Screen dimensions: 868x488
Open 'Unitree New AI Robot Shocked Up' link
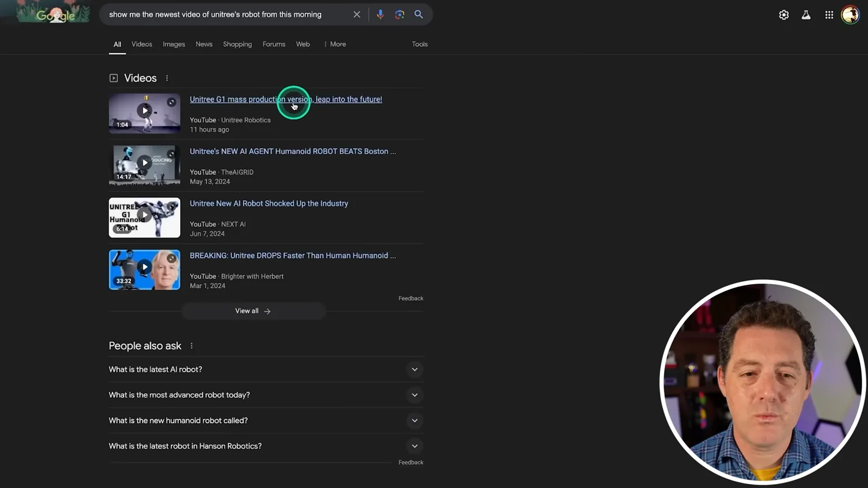click(269, 203)
